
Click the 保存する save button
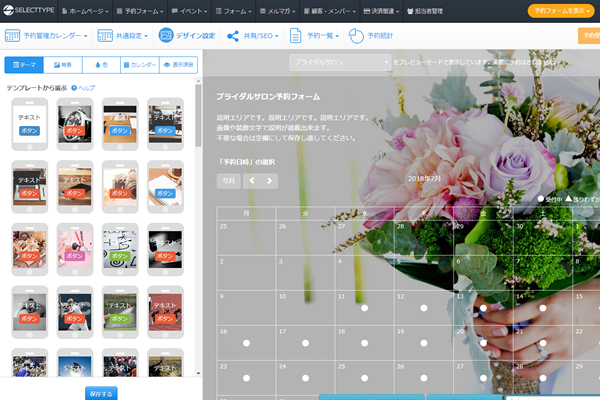101,392
